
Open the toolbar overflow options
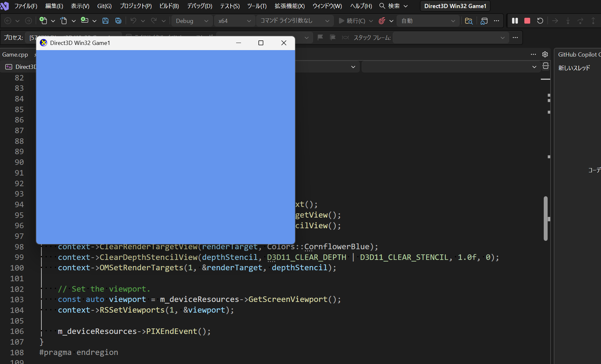point(497,21)
